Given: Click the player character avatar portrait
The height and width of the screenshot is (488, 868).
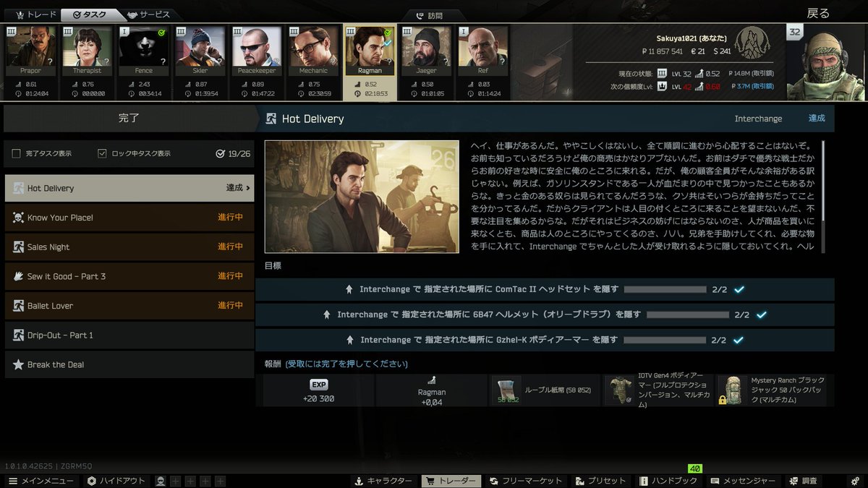Looking at the screenshot, I should click(x=825, y=62).
